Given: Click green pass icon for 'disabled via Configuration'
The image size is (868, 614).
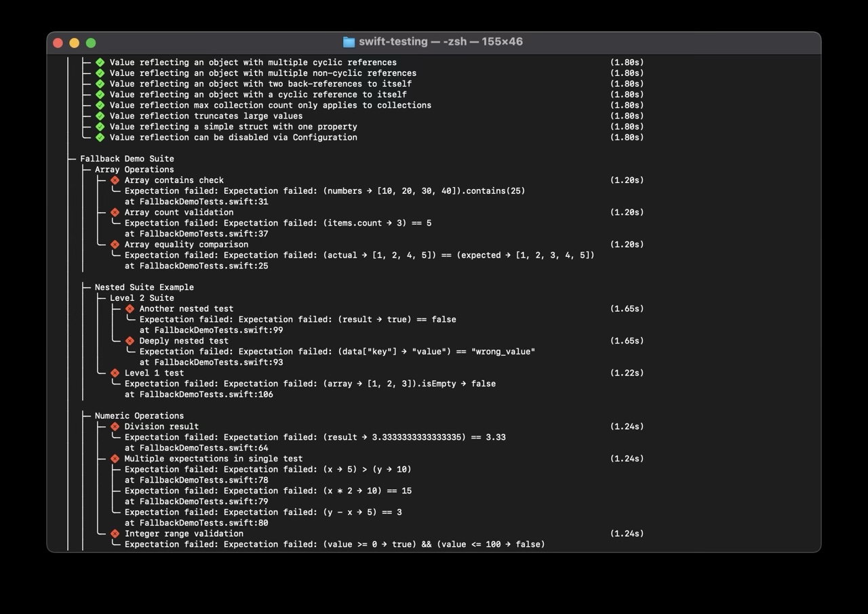Looking at the screenshot, I should (x=100, y=138).
